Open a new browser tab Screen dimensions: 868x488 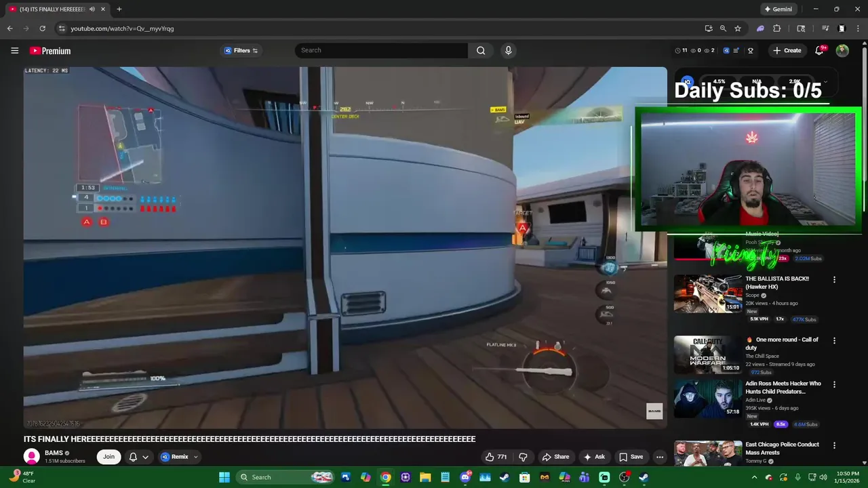(x=119, y=9)
